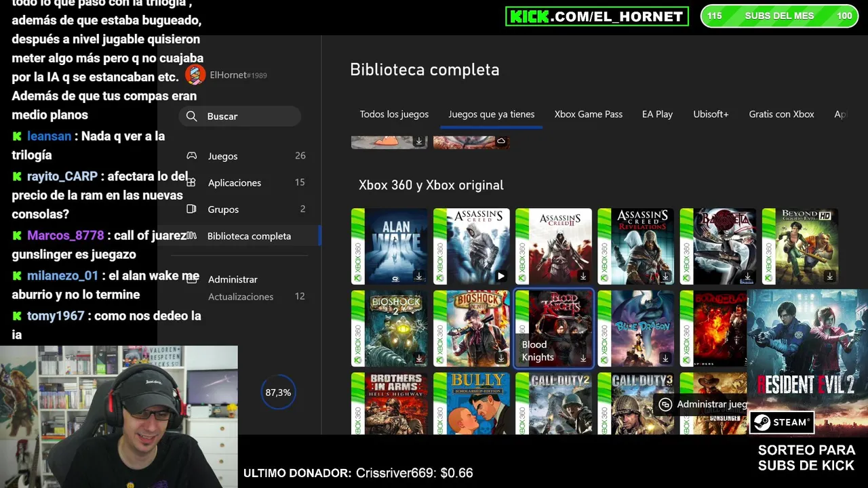Click the download icon on Assassin's Creed Revelations
Screen dimensions: 868x488
(665, 277)
